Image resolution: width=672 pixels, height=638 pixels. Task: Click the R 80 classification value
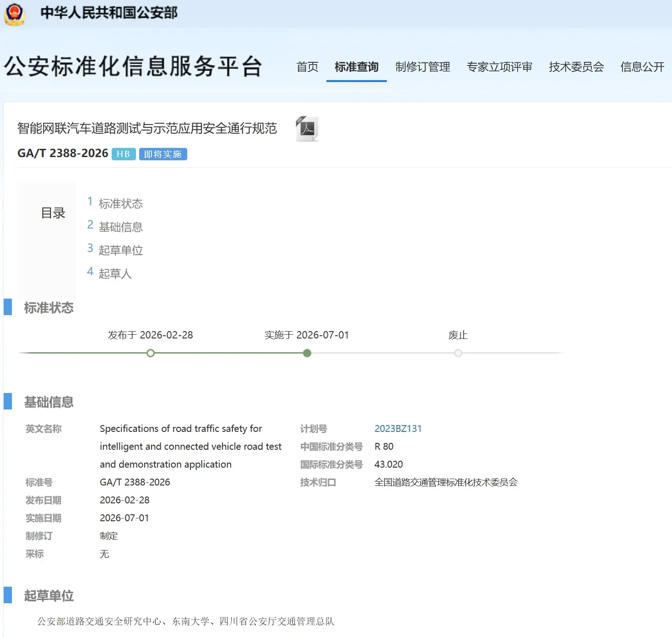[x=384, y=447]
